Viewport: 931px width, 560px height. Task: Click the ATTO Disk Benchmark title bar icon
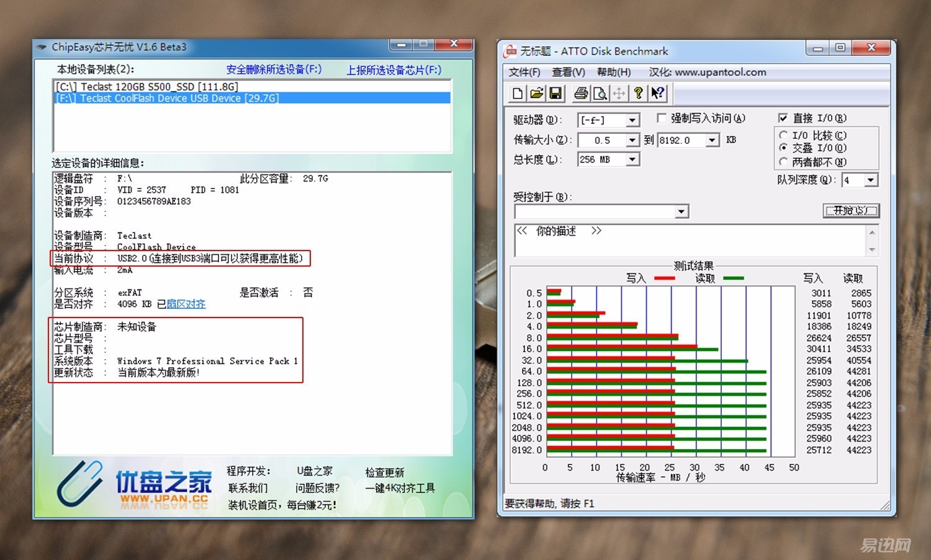(510, 51)
